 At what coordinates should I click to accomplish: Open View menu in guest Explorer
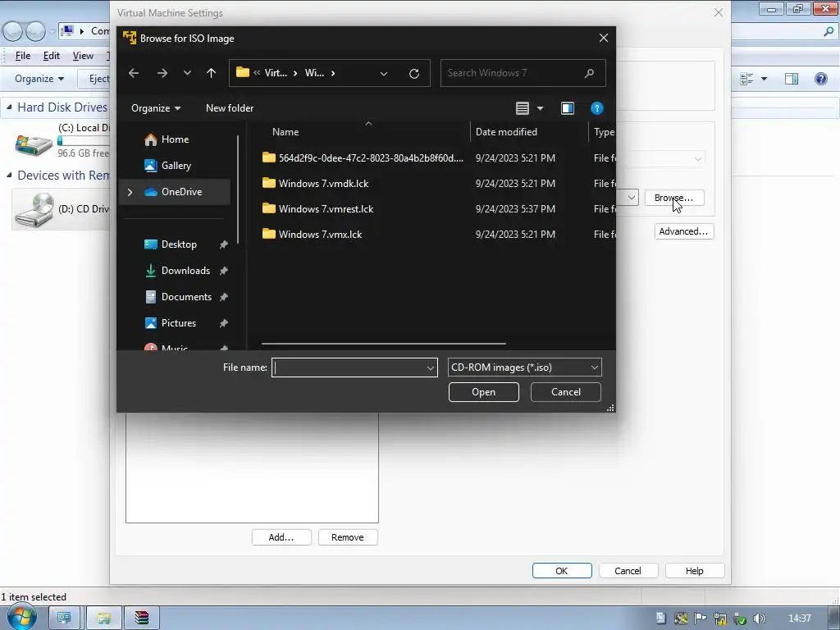point(83,56)
